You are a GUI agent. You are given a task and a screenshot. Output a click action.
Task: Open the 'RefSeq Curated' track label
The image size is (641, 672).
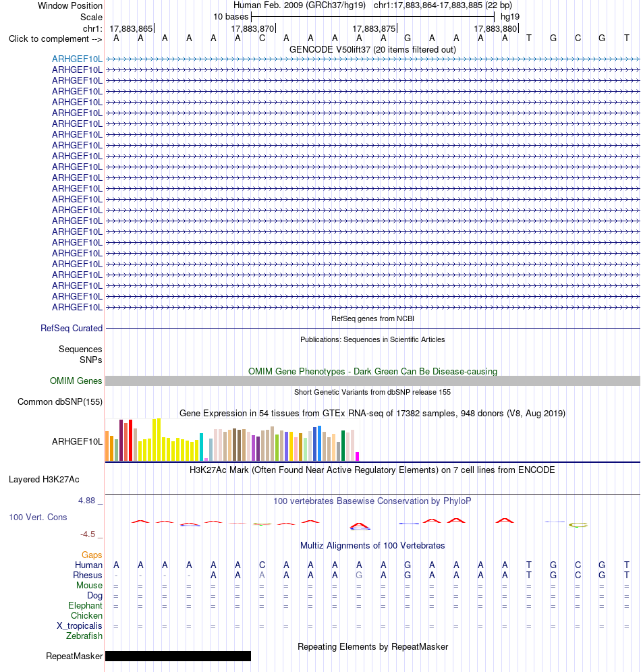tap(72, 329)
